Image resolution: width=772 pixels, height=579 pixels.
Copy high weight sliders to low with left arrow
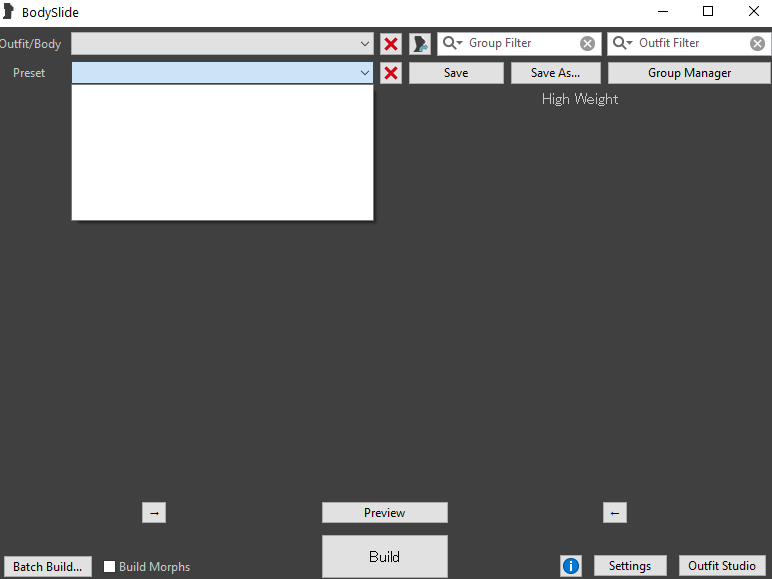[x=615, y=513]
